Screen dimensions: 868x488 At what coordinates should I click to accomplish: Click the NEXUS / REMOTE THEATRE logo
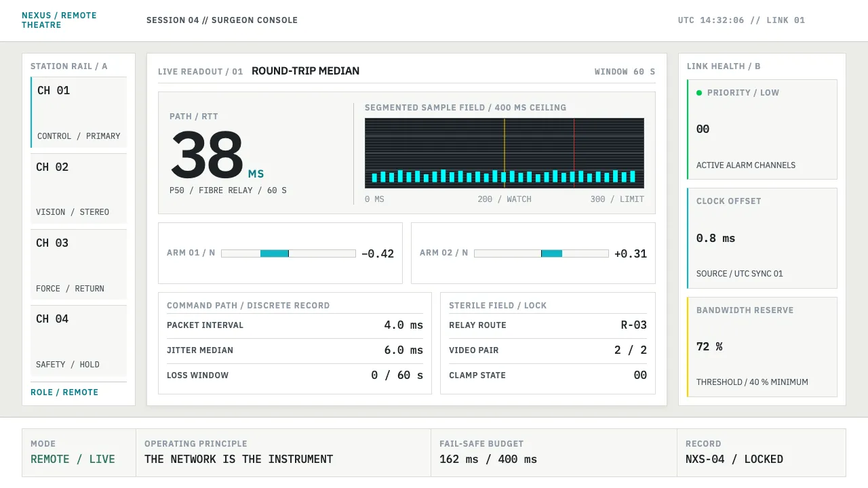pos(59,20)
